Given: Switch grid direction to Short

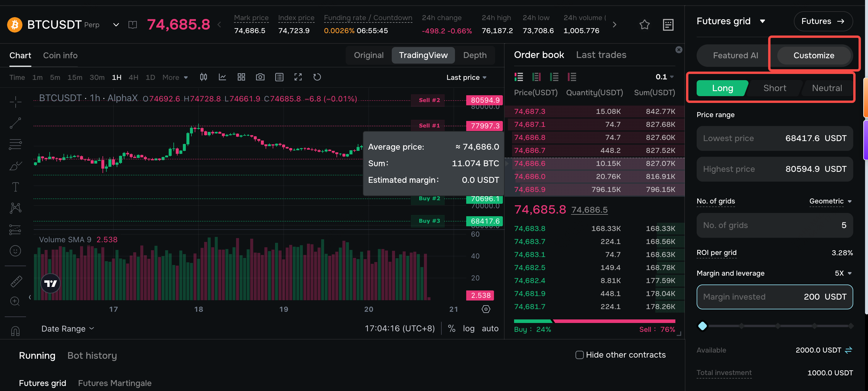Looking at the screenshot, I should (774, 88).
